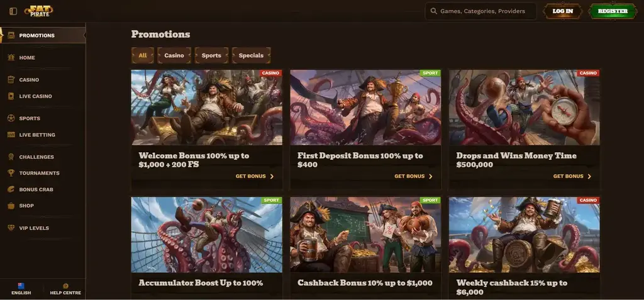644x300 pixels.
Task: Select the Sports filter tab
Action: pyautogui.click(x=211, y=55)
